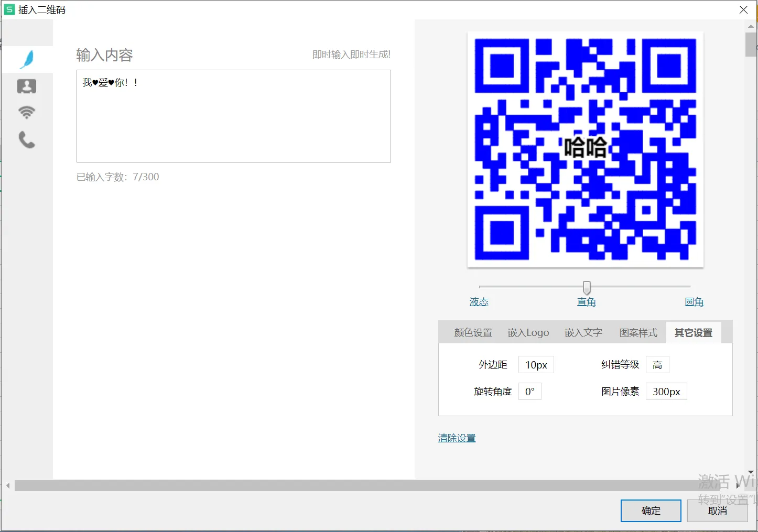Click into the content input text box
The image size is (758, 532).
[234, 116]
